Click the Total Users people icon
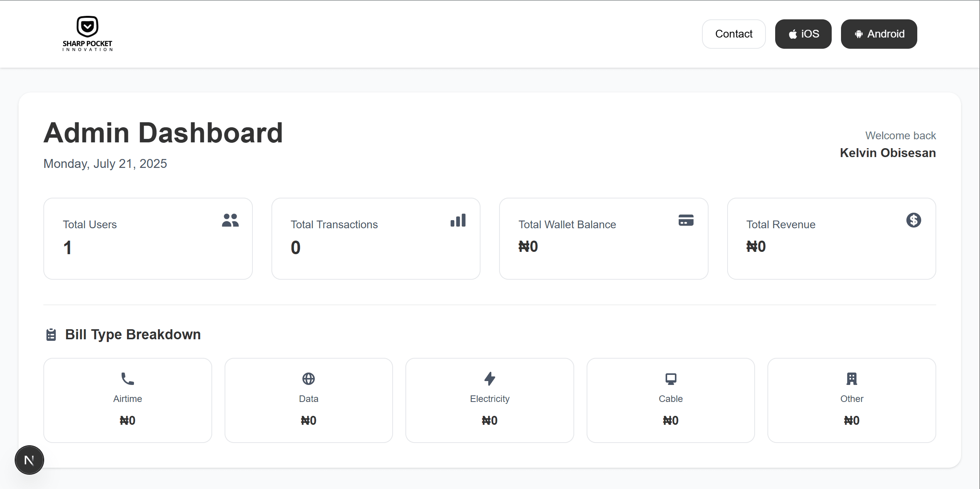980x489 pixels. pyautogui.click(x=230, y=221)
